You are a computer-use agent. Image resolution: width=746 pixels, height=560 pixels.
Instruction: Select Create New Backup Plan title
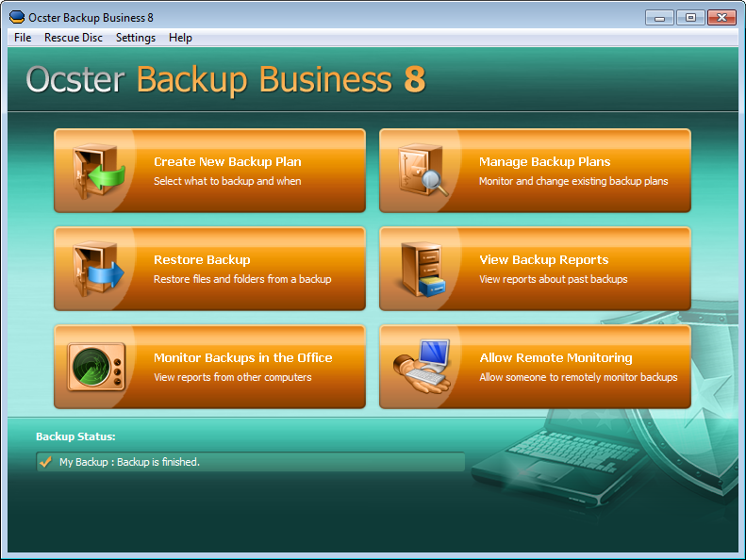click(227, 162)
